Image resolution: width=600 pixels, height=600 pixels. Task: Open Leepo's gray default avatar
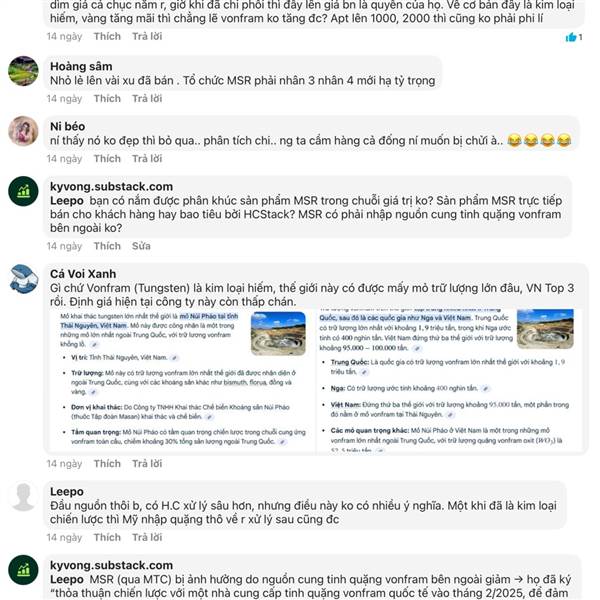point(23,496)
